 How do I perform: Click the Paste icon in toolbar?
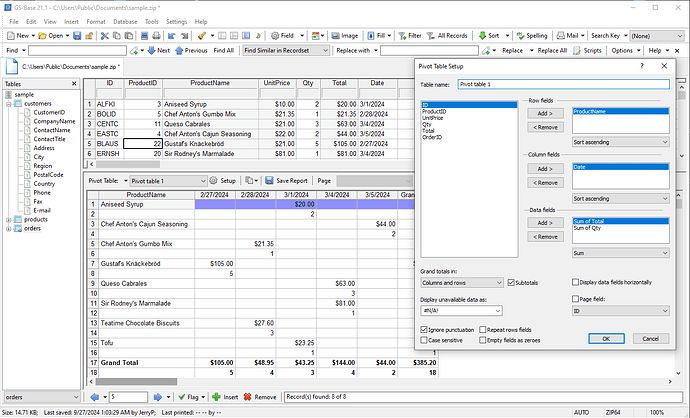point(128,36)
